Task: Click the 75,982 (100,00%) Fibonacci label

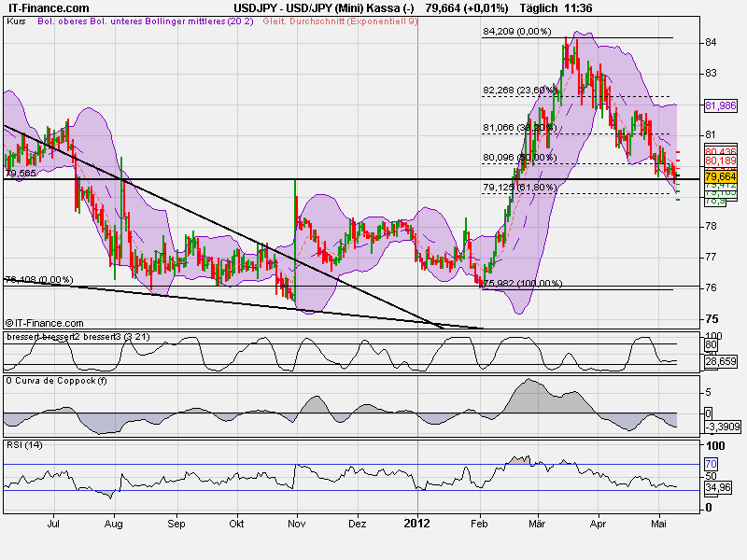Action: (523, 284)
